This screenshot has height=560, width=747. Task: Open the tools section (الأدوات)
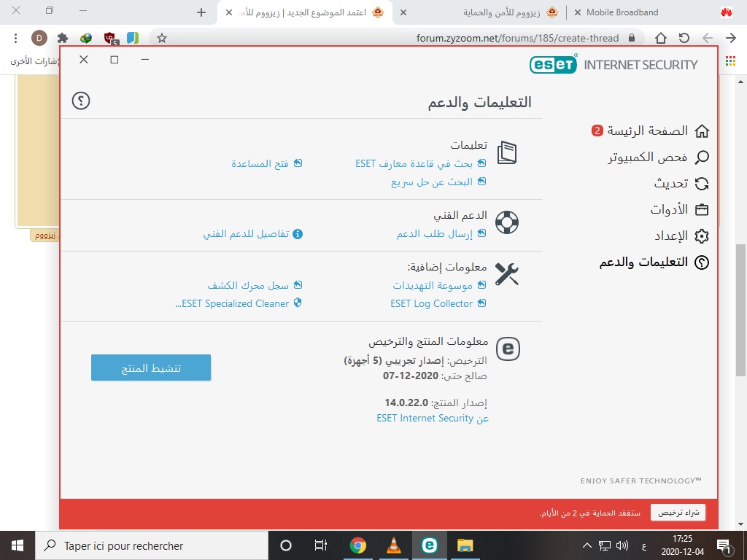[x=679, y=209]
